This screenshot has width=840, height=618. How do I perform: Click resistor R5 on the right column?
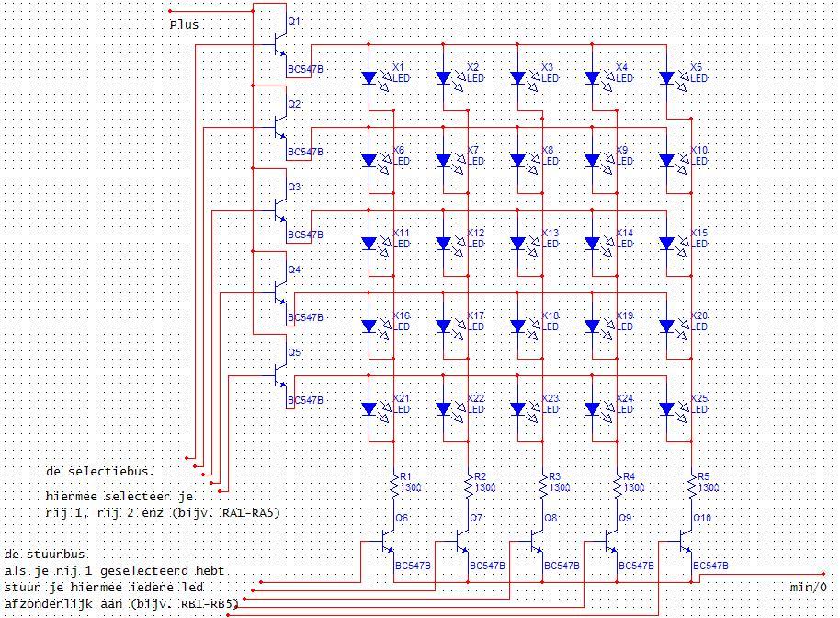(x=691, y=483)
